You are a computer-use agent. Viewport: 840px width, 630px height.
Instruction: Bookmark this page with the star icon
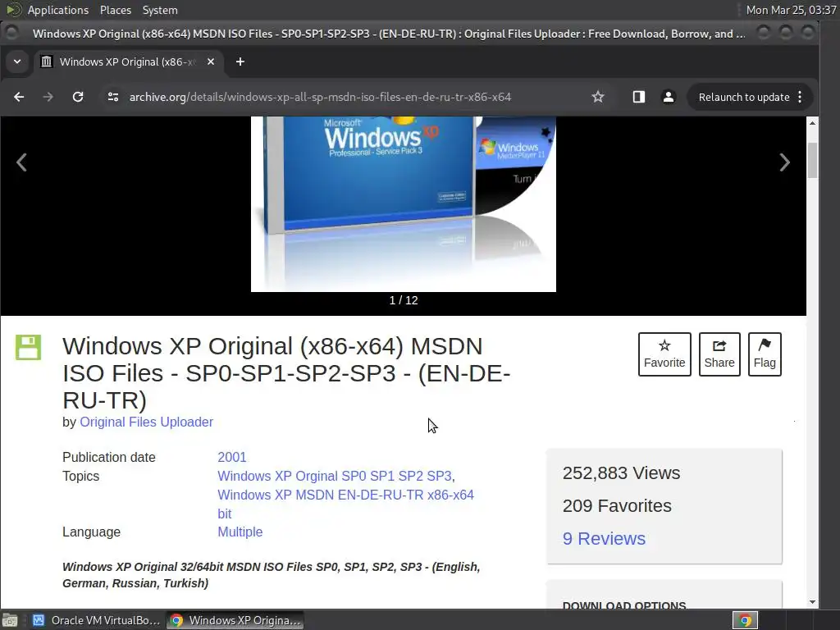click(x=598, y=97)
